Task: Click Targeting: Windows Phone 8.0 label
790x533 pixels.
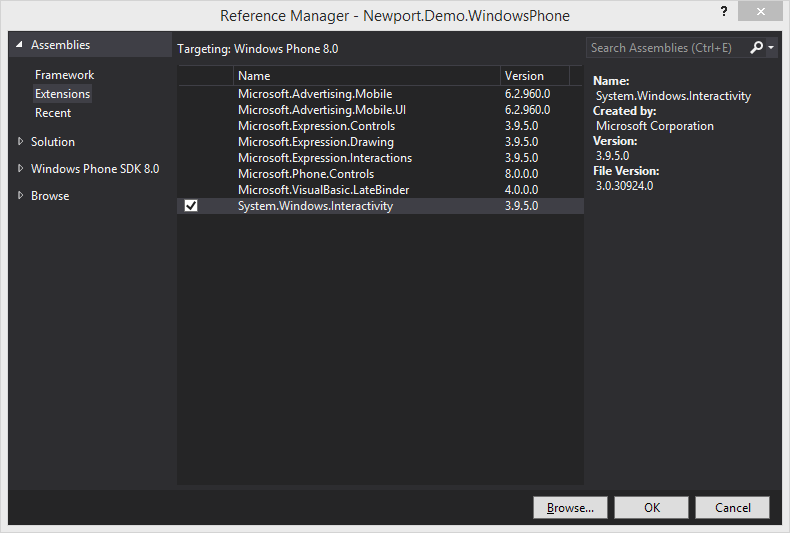Action: pyautogui.click(x=258, y=49)
